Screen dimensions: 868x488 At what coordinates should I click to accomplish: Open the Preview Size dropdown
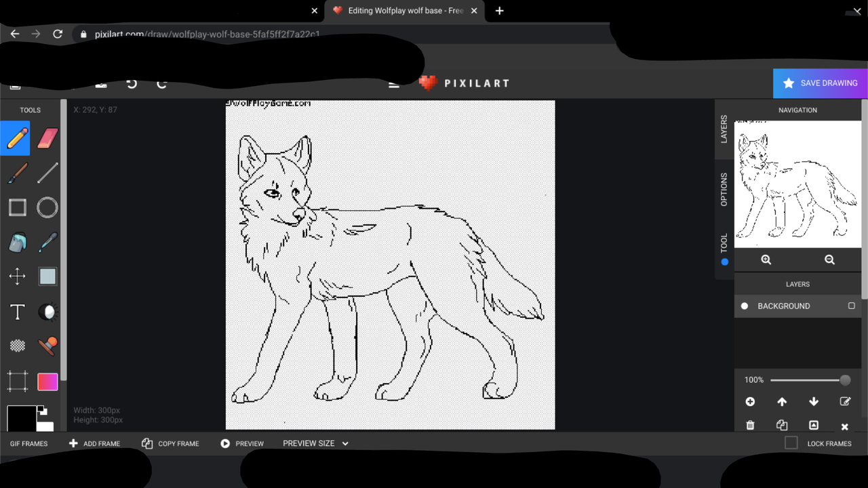click(315, 443)
